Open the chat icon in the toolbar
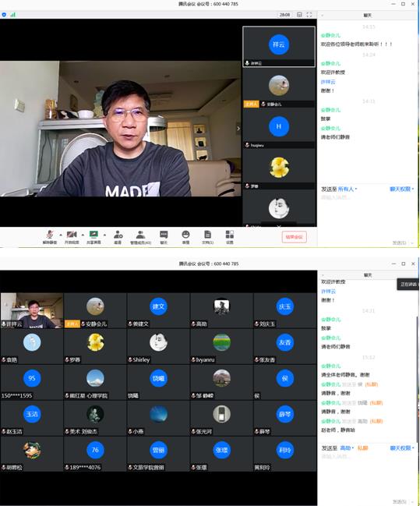This screenshot has height=506, width=420. pyautogui.click(x=164, y=237)
